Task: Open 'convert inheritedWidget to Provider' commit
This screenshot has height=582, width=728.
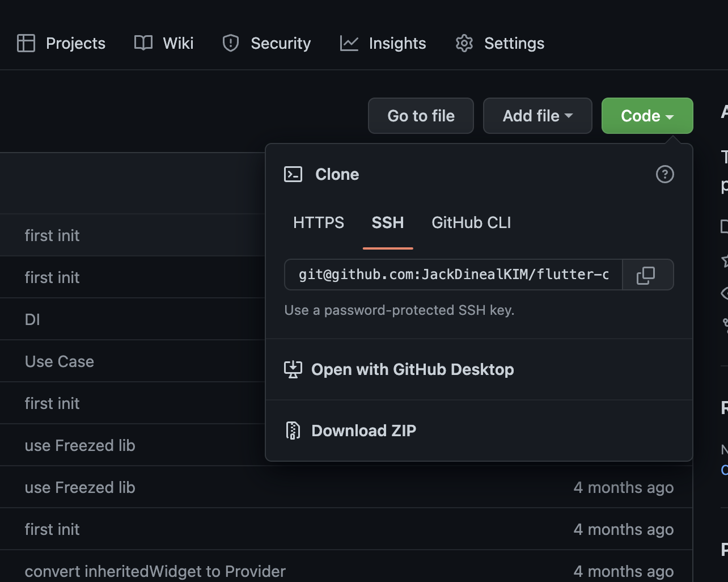Action: [155, 571]
